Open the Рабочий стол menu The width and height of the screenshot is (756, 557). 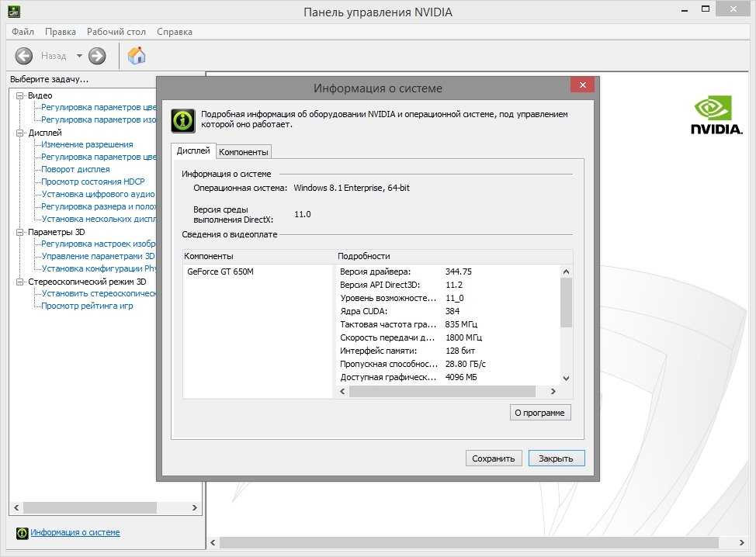click(116, 32)
